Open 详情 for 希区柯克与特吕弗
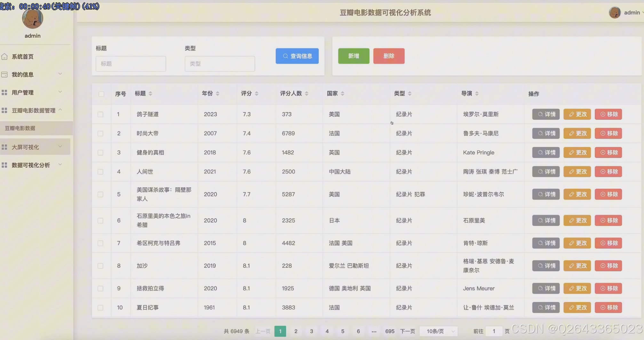Image resolution: width=644 pixels, height=340 pixels. click(x=546, y=243)
